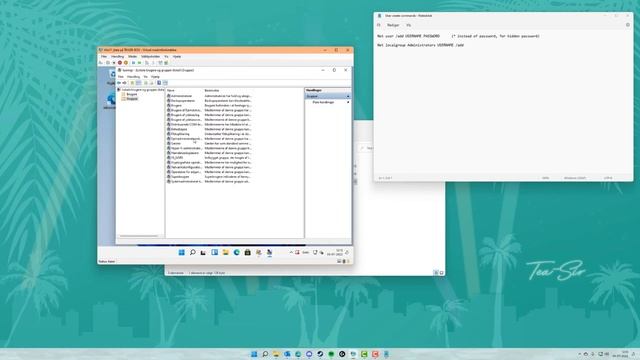Image resolution: width=640 pixels, height=360 pixels.
Task: Open Notepad settings gear icon
Action: (628, 25)
